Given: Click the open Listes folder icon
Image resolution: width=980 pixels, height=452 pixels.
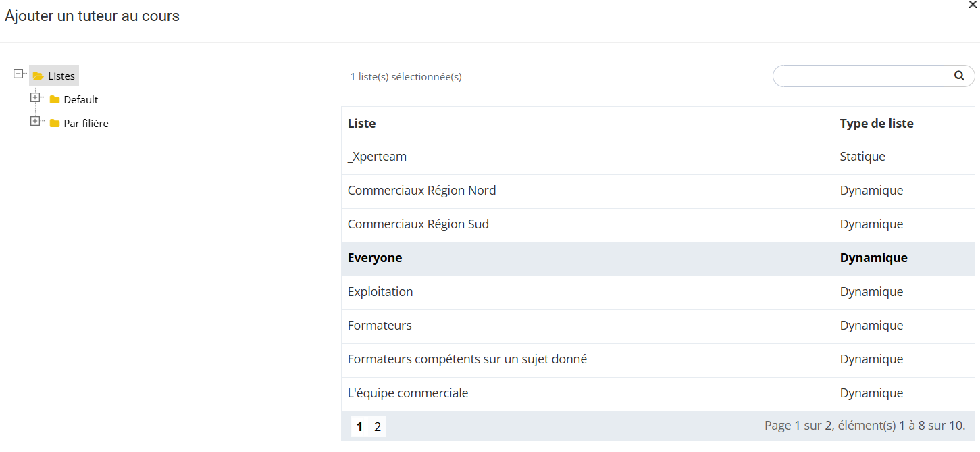Looking at the screenshot, I should (x=38, y=76).
